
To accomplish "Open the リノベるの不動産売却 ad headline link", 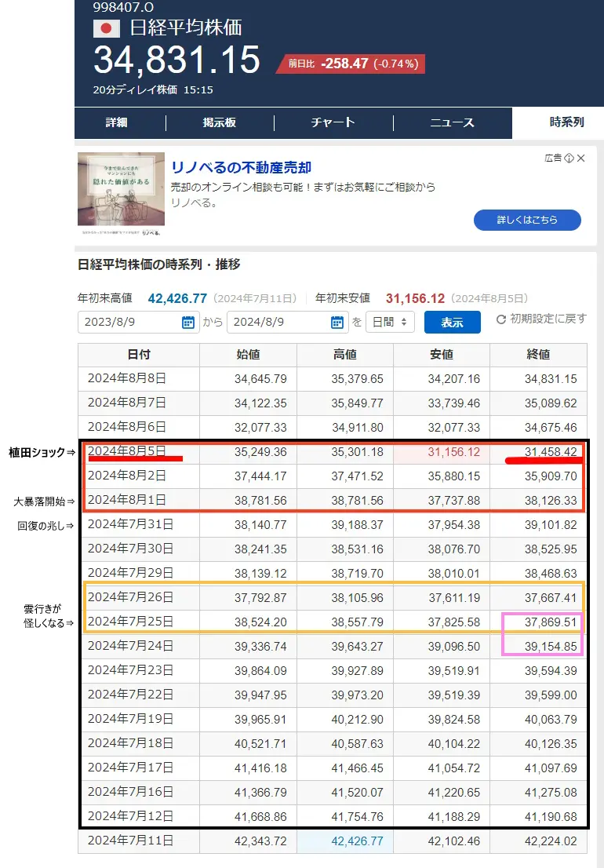I will (241, 167).
